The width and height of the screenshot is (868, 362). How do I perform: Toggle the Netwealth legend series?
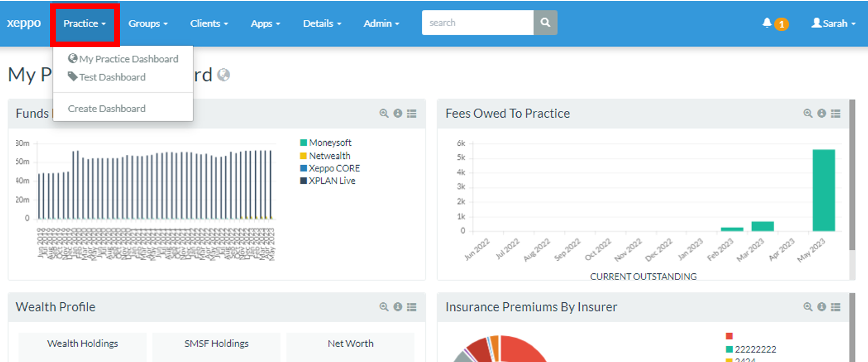point(329,156)
